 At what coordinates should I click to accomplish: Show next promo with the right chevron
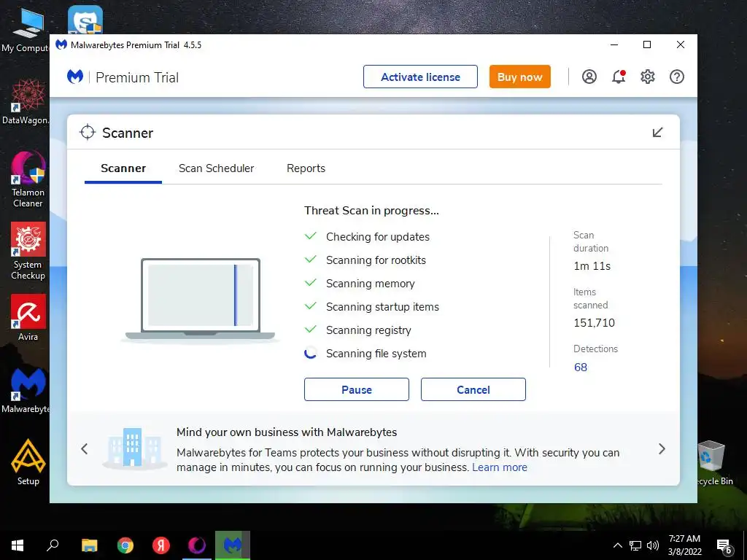click(x=662, y=448)
